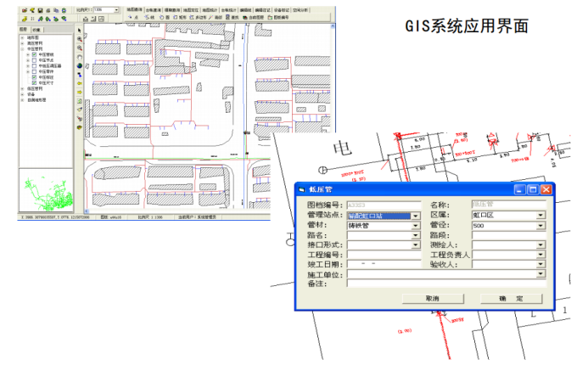
Task: Open the 区属 dropdown showing 虹口区
Action: tap(540, 216)
